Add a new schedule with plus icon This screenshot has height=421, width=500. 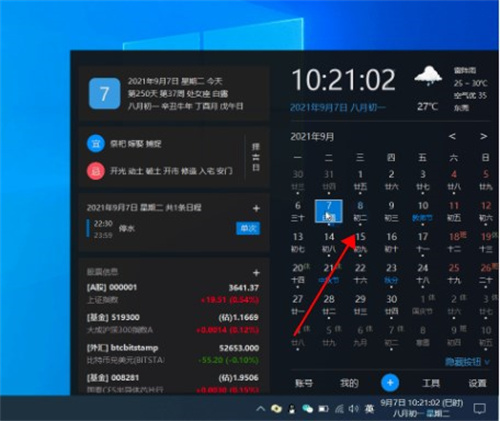point(256,208)
